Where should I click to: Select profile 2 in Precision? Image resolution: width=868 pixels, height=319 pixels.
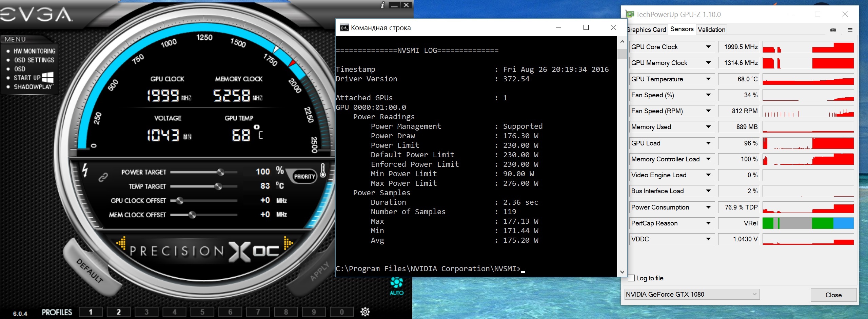118,312
